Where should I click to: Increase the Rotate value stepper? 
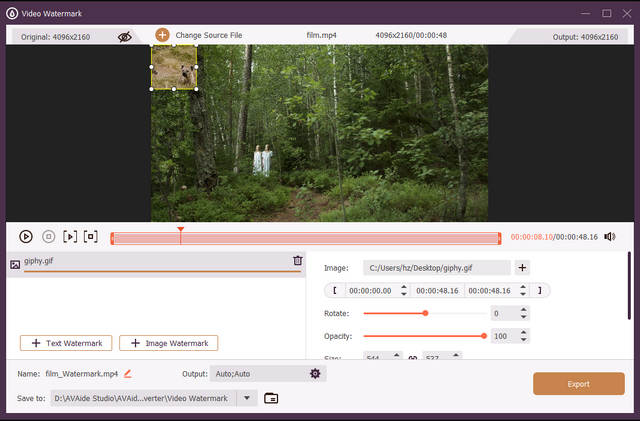point(524,309)
